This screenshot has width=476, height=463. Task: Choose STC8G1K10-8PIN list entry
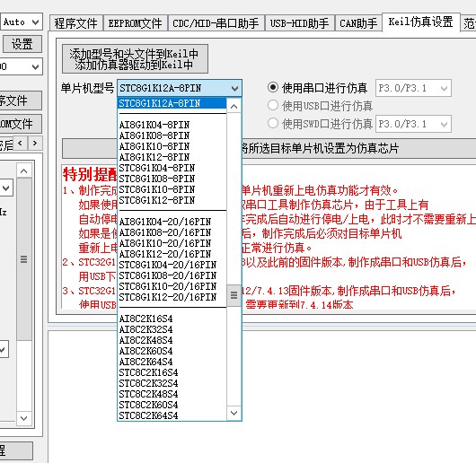172,189
